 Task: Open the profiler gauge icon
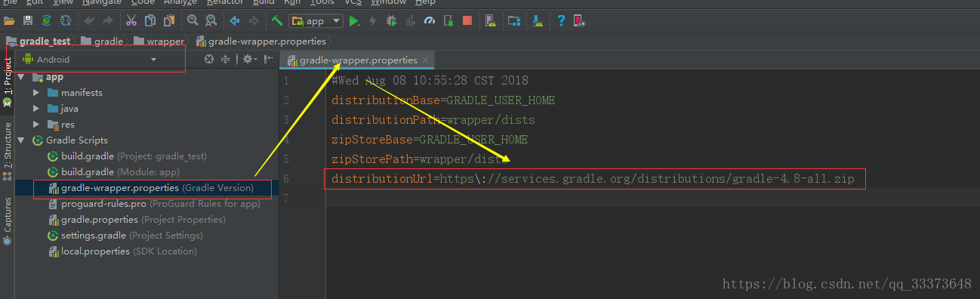(430, 20)
